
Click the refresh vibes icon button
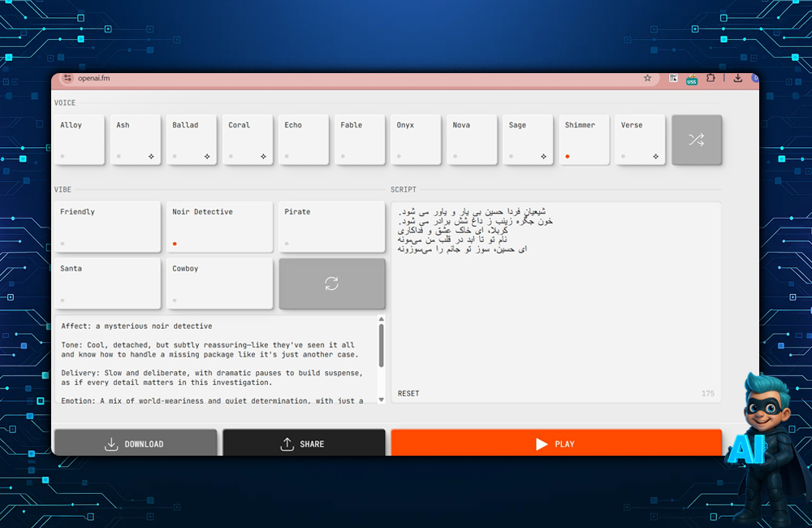[331, 283]
